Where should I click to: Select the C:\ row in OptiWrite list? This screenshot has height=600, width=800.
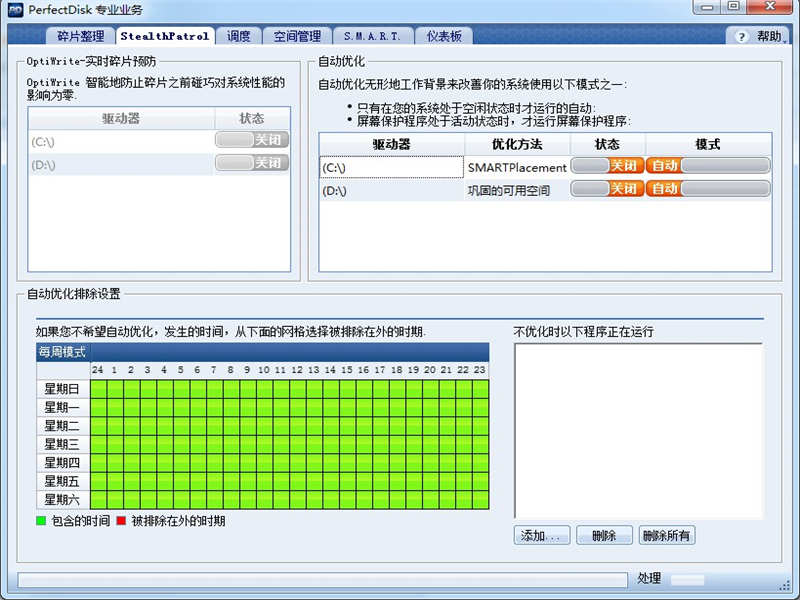tap(159, 141)
